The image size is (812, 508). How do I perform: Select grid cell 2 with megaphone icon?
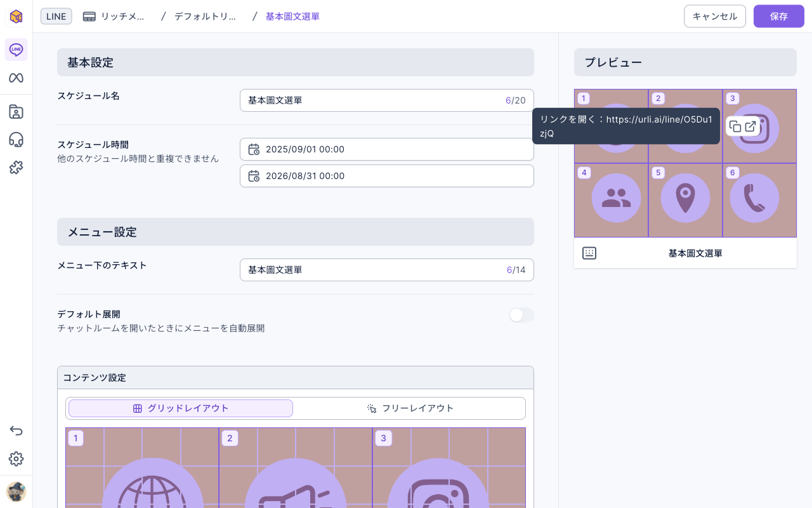tap(296, 468)
